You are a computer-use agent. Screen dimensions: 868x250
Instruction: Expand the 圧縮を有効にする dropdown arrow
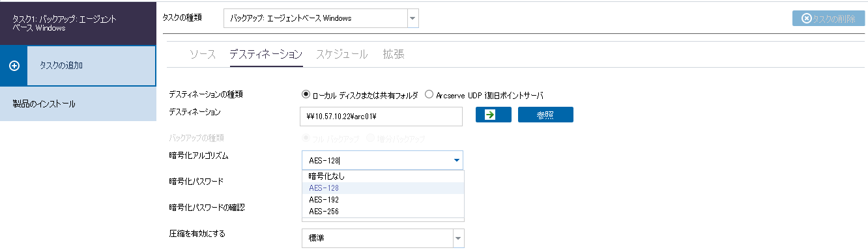click(x=458, y=238)
